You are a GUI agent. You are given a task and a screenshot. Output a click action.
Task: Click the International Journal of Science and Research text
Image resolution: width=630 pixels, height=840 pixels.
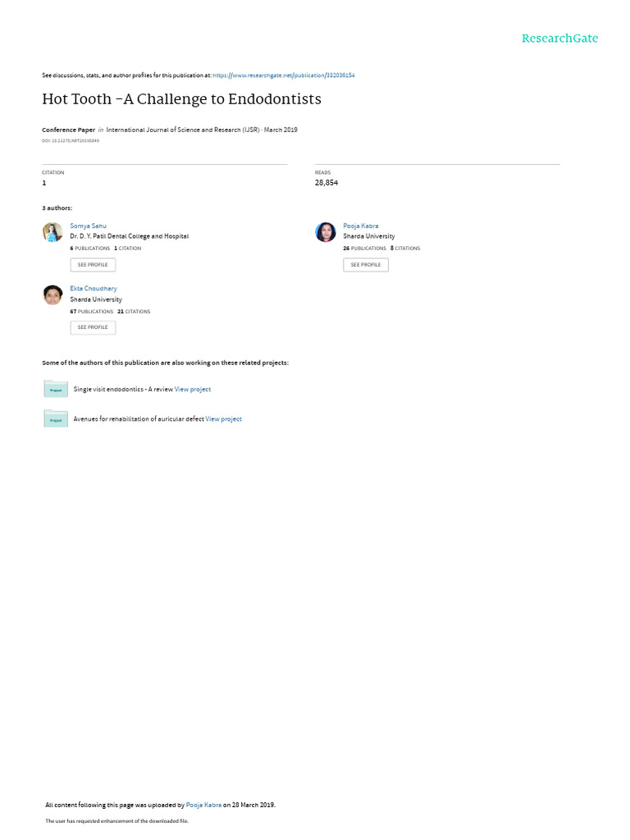183,130
